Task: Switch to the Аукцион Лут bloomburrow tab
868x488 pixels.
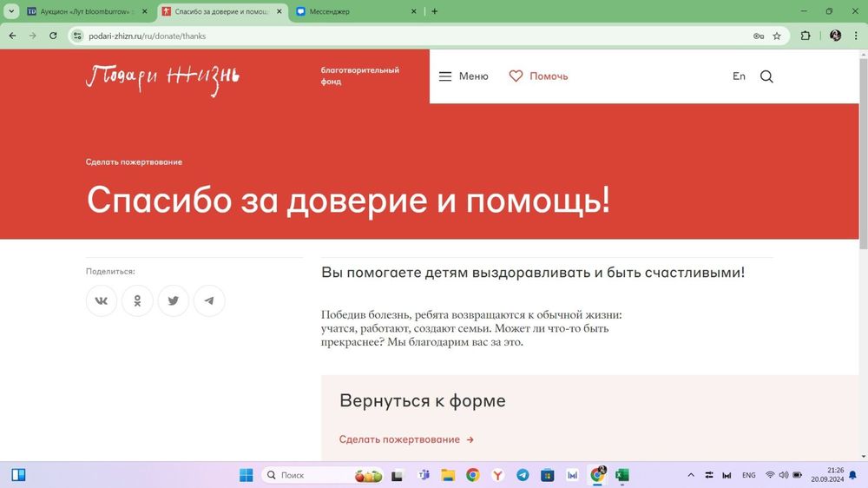Action: click(82, 11)
